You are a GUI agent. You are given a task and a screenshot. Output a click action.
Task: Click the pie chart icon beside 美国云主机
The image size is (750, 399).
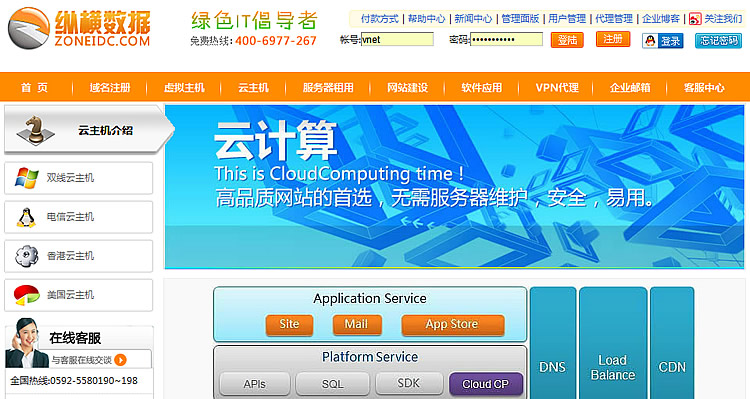tap(26, 295)
